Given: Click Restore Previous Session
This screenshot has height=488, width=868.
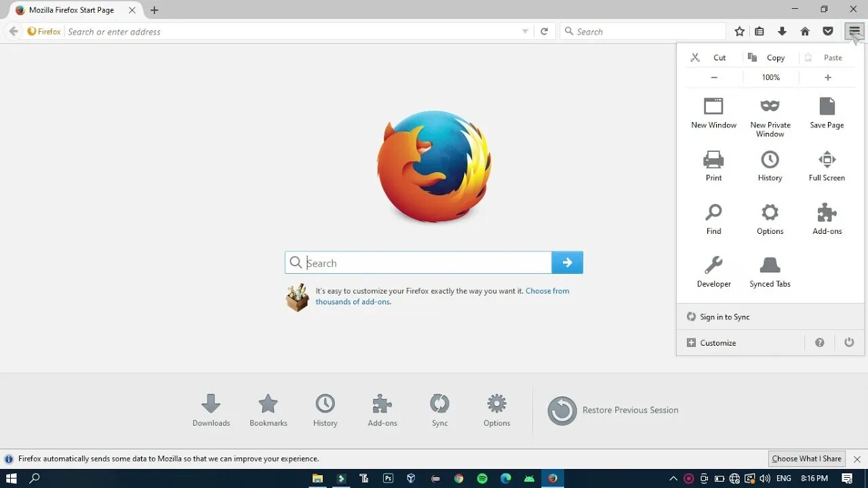Looking at the screenshot, I should (613, 410).
